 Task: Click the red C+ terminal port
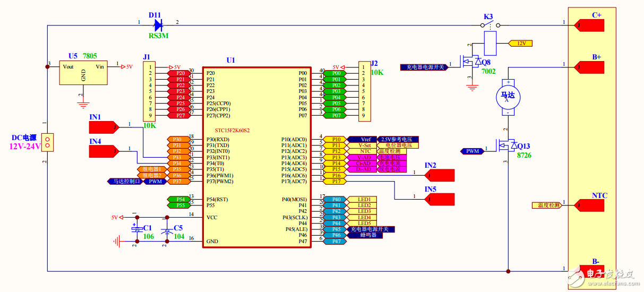coord(588,24)
